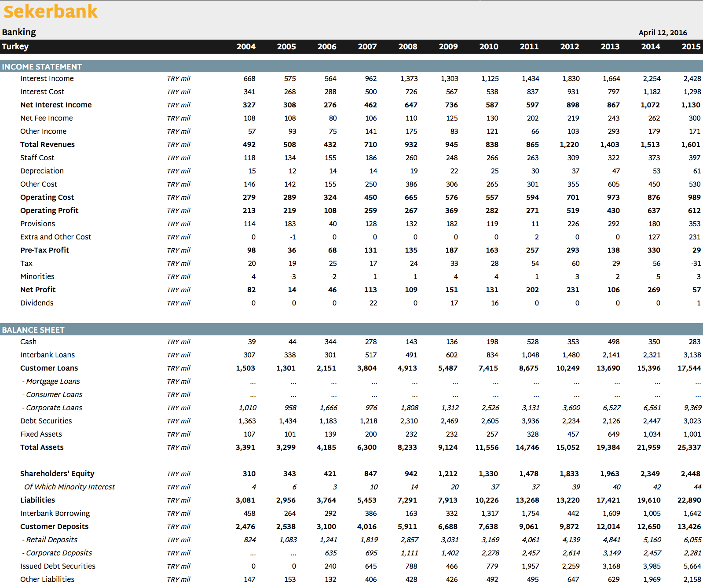
Task: Click Tax 2015 value -31
Action: [696, 263]
